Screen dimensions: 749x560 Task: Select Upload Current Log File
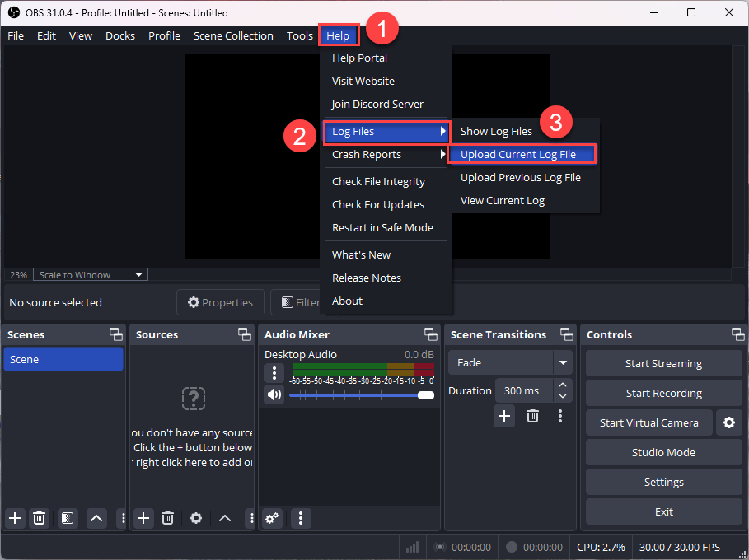pyautogui.click(x=522, y=155)
